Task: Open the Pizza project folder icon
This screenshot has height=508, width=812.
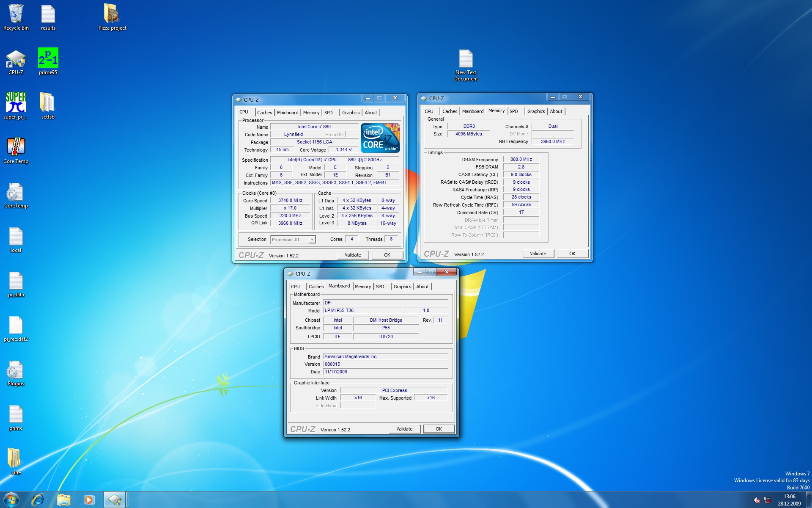Action: point(112,17)
